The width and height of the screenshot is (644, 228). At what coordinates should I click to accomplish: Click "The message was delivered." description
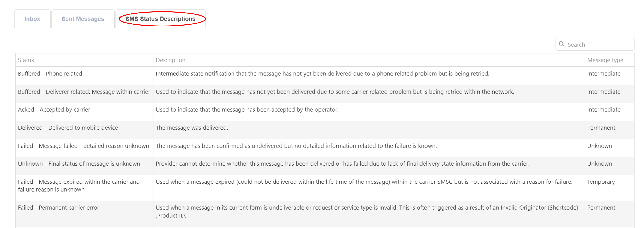[x=192, y=128]
